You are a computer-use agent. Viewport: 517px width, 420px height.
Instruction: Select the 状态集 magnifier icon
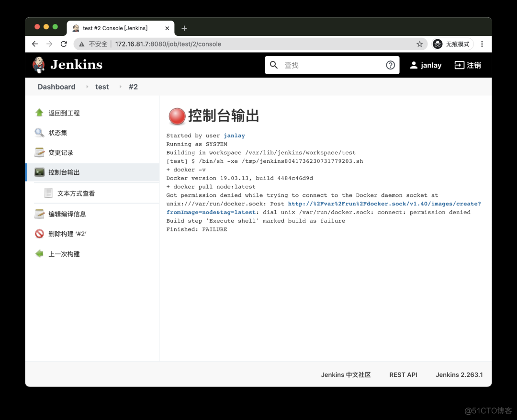coord(39,133)
